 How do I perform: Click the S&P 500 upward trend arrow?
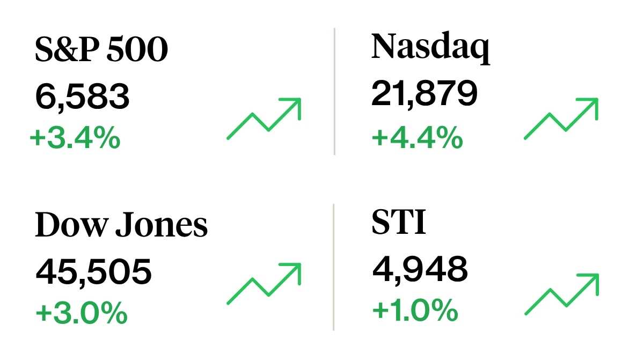click(x=264, y=119)
